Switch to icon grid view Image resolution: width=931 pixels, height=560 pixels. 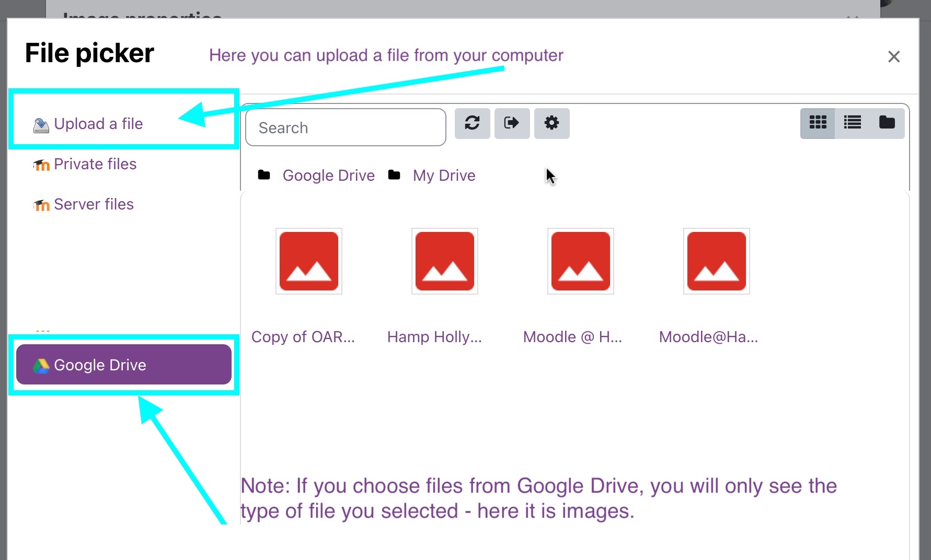[818, 123]
